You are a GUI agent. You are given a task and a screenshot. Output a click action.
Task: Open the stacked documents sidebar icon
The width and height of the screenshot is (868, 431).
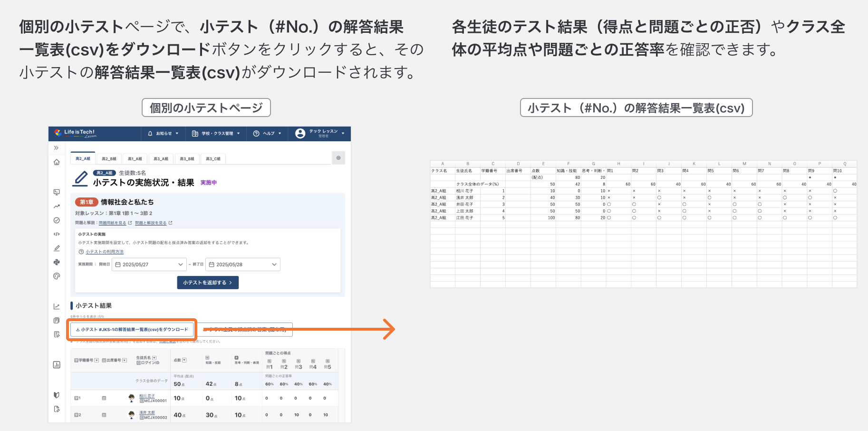coord(57,320)
